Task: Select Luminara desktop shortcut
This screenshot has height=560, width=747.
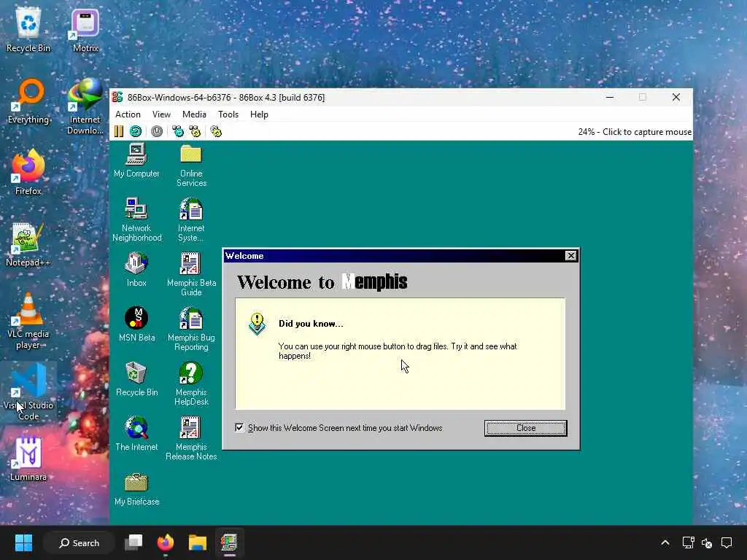Action: [x=28, y=459]
